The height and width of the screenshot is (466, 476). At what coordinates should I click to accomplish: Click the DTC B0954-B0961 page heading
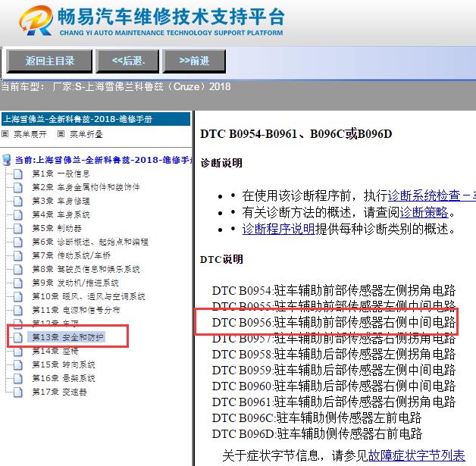[296, 134]
